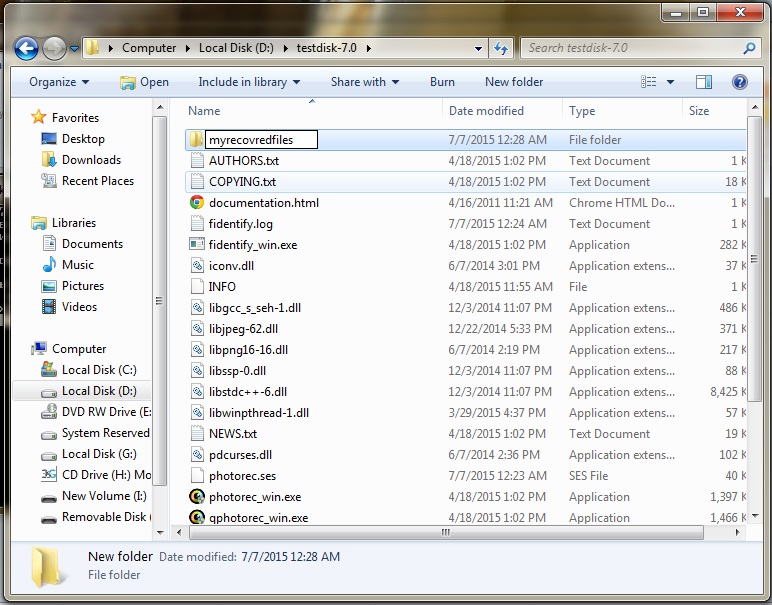Sort files by the Size column
772x605 pixels.
click(x=699, y=111)
